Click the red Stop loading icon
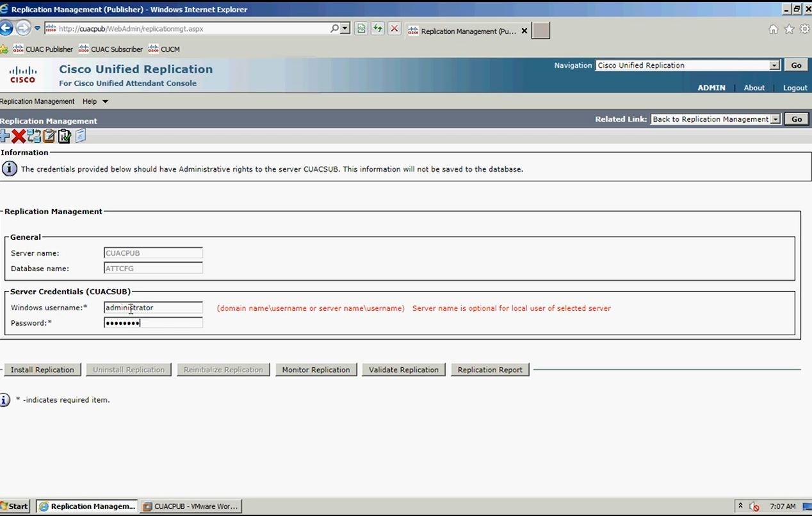This screenshot has height=516, width=812. [x=394, y=29]
